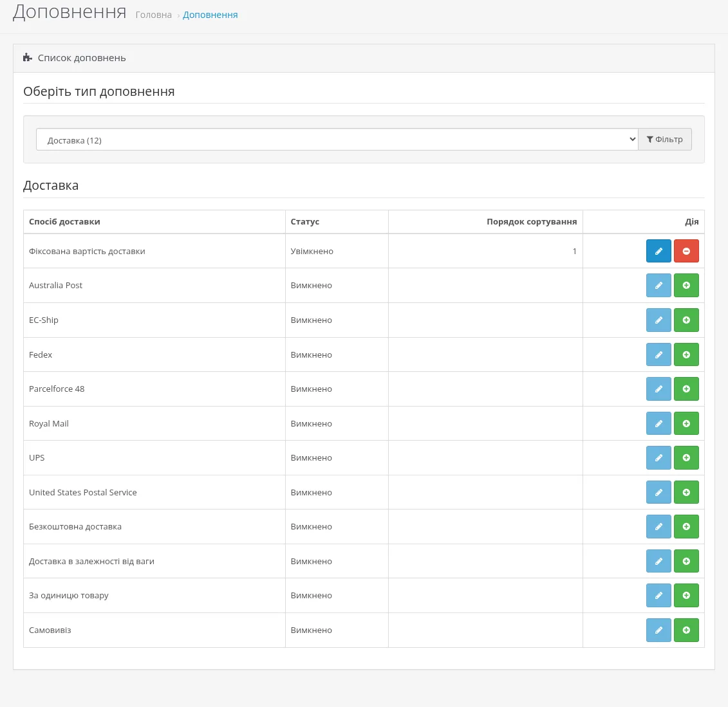Edit the UPS extension
Image resolution: width=728 pixels, height=707 pixels.
click(658, 458)
